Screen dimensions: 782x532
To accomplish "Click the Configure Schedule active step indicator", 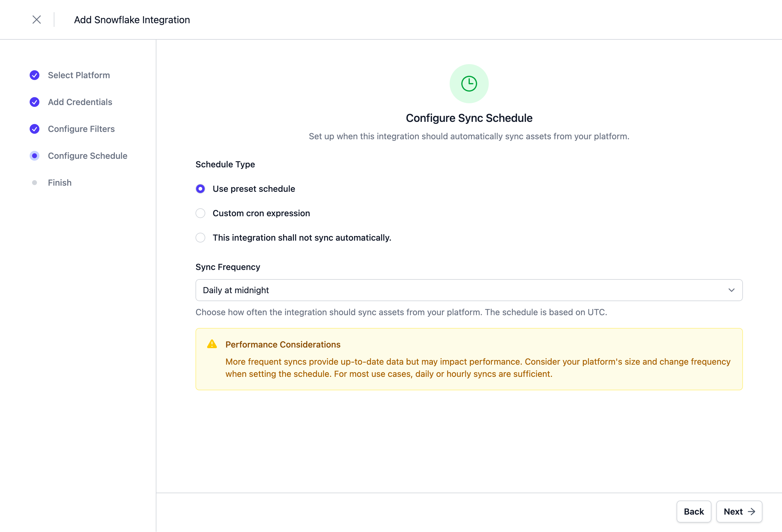I will tap(34, 156).
